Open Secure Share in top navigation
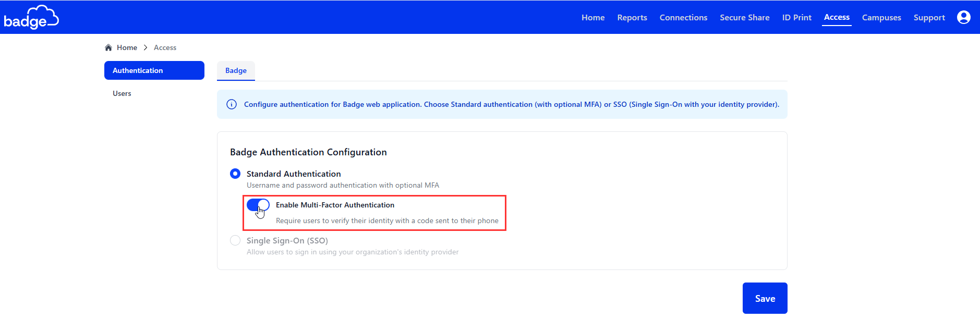This screenshot has width=980, height=319. pos(745,17)
